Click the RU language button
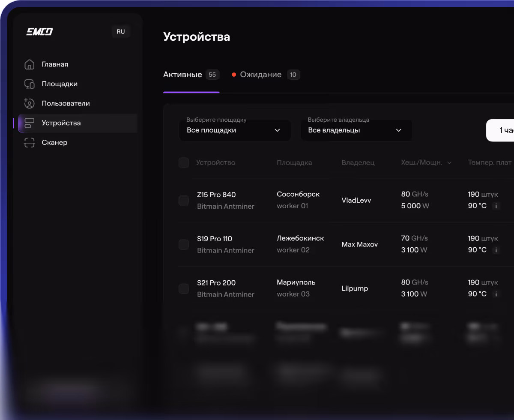Viewport: 514px width, 420px height. [x=121, y=32]
